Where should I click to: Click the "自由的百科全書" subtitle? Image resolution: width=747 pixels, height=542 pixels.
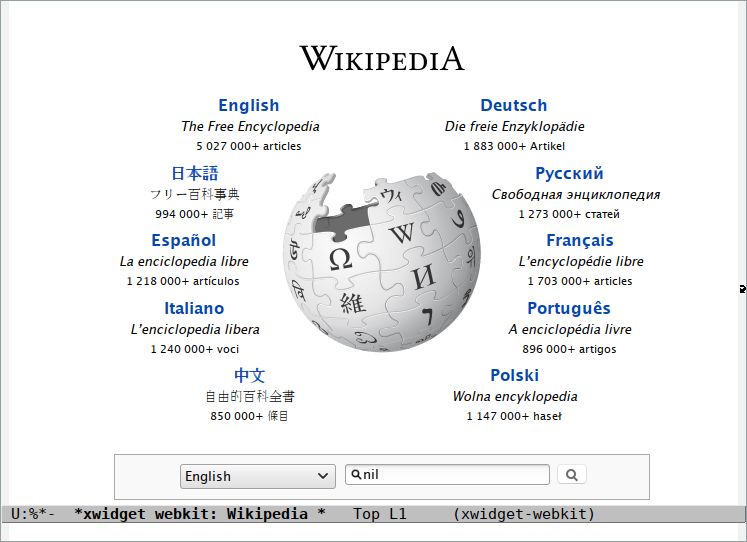coord(250,396)
